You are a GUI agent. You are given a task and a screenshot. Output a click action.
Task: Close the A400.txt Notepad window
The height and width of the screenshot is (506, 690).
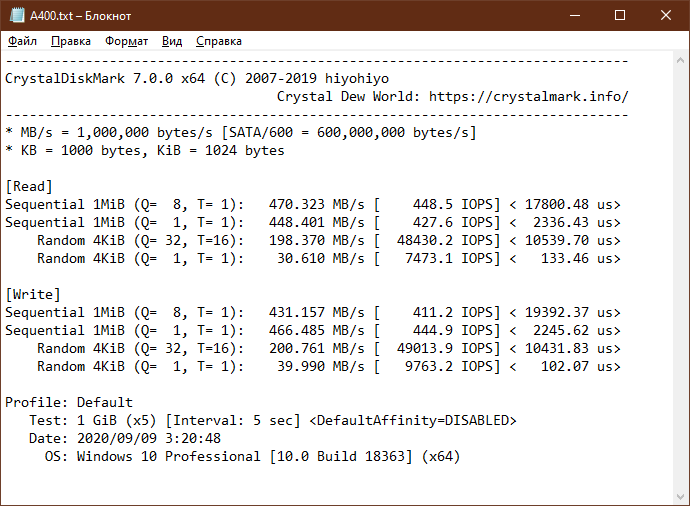(x=666, y=15)
